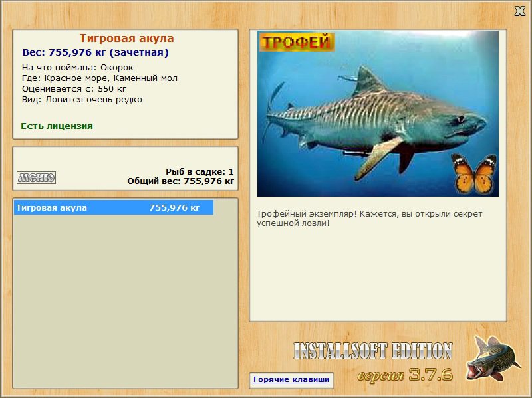
Task: Click the pike fish logo icon
Action: 492,357
